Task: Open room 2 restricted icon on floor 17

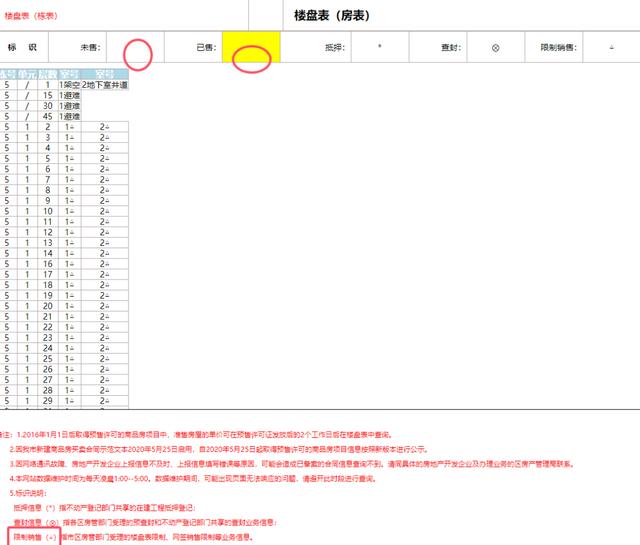Action: pyautogui.click(x=107, y=275)
